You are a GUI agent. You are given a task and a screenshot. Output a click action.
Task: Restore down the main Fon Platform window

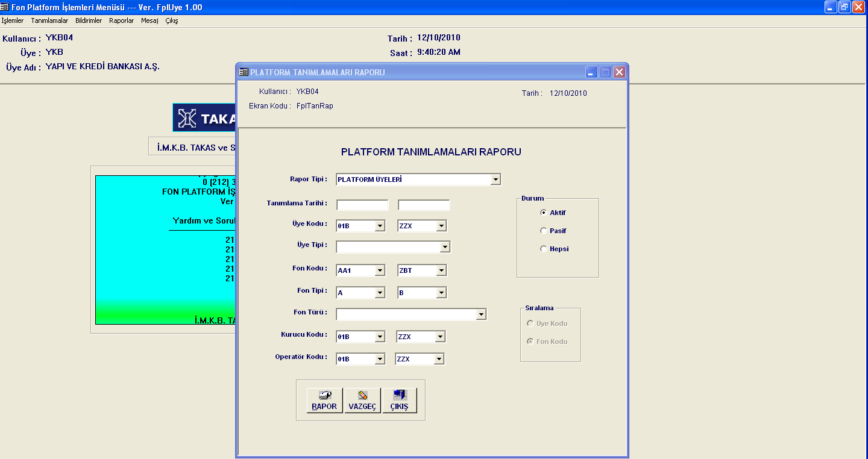[x=845, y=7]
